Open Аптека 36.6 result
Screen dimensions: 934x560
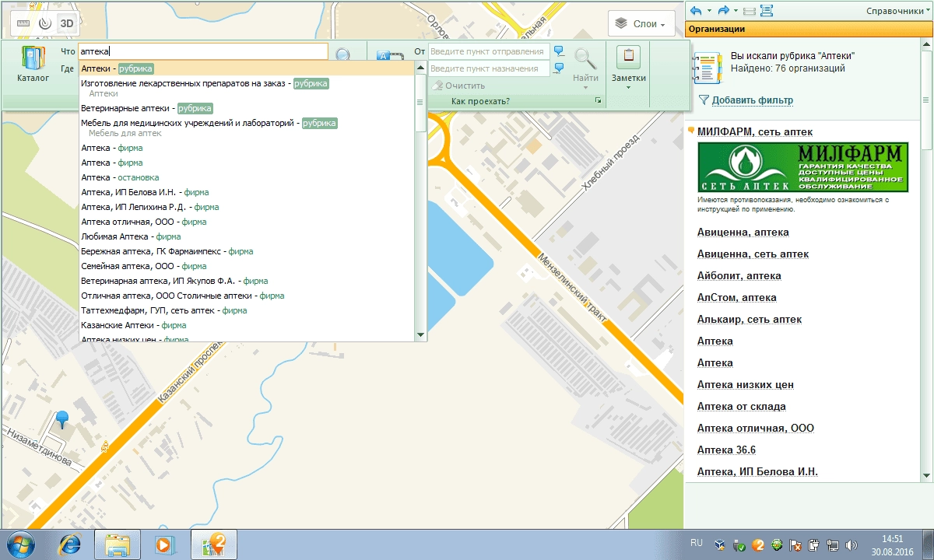pyautogui.click(x=727, y=450)
